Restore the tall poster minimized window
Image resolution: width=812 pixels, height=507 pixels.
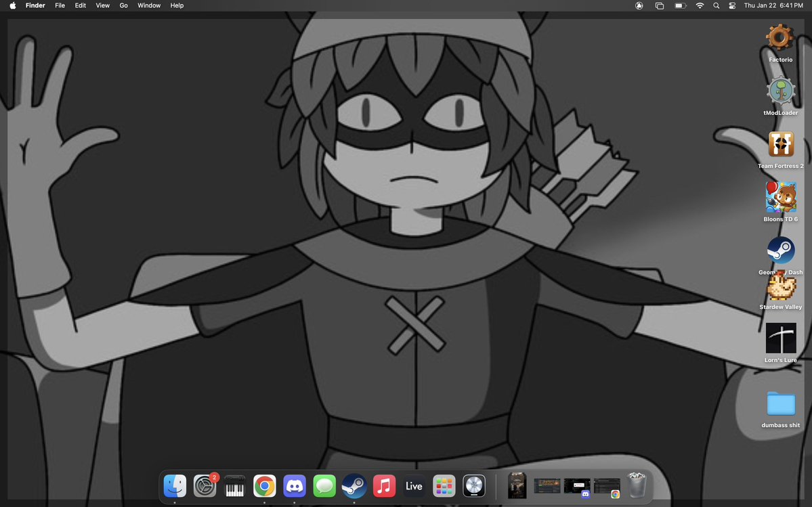[517, 485]
